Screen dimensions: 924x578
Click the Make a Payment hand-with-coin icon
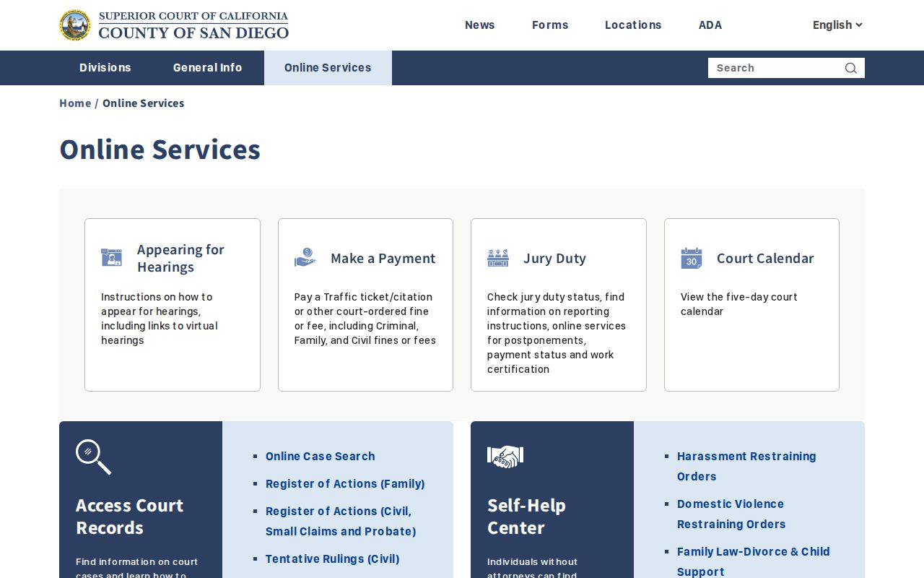click(x=305, y=258)
